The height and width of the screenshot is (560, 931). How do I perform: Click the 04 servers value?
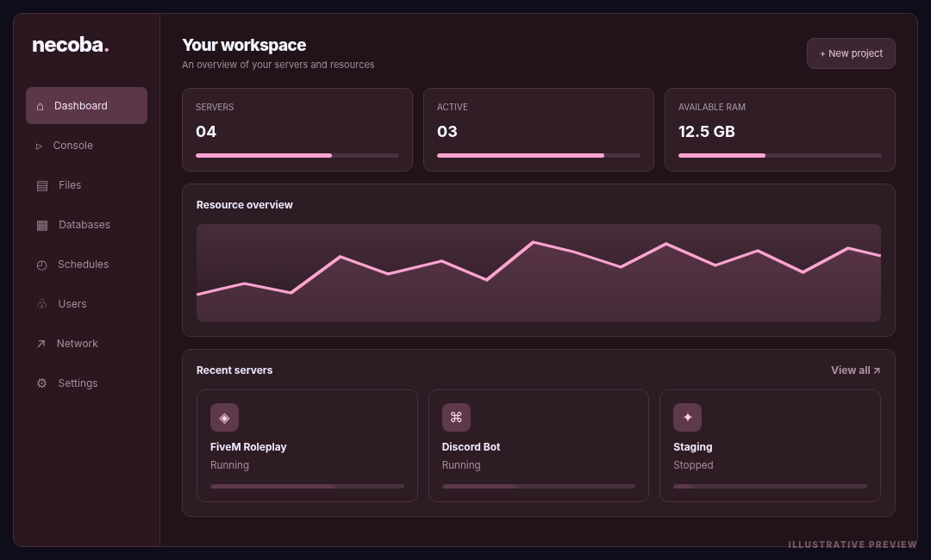click(206, 132)
